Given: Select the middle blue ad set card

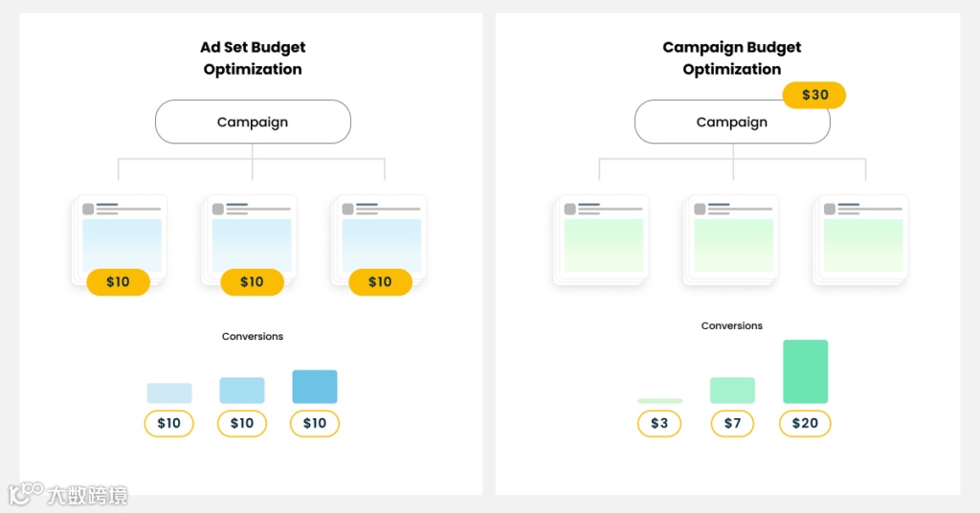Looking at the screenshot, I should pyautogui.click(x=251, y=237).
